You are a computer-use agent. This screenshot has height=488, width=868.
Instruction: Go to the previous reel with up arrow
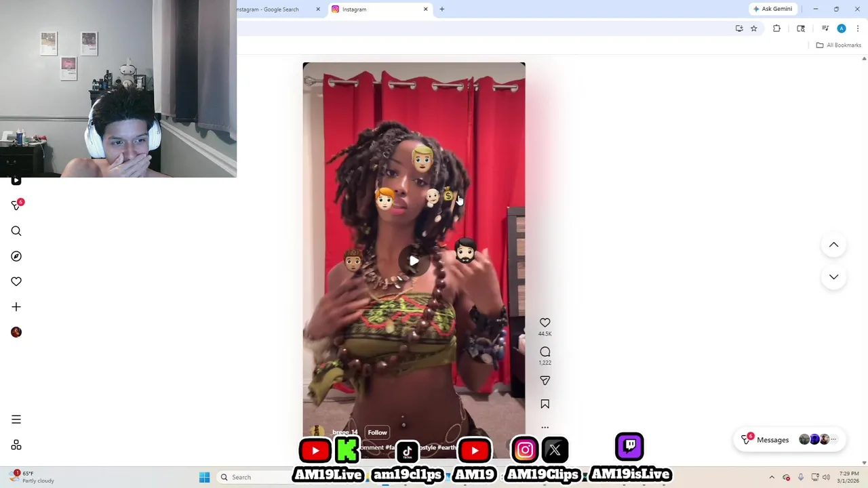pyautogui.click(x=833, y=245)
